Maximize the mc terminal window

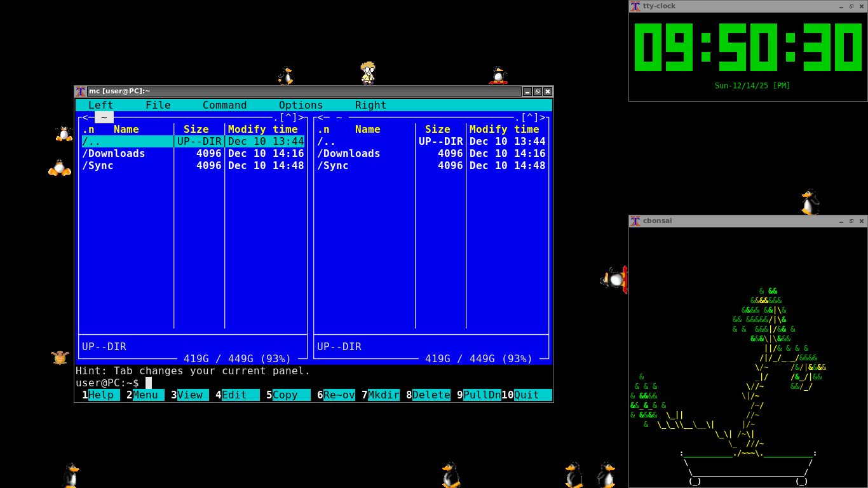click(x=538, y=91)
